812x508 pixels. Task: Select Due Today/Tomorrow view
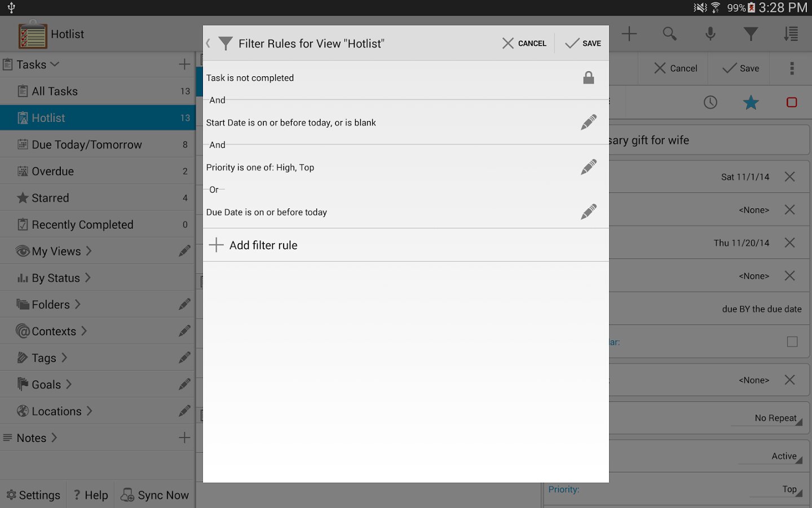click(x=87, y=144)
